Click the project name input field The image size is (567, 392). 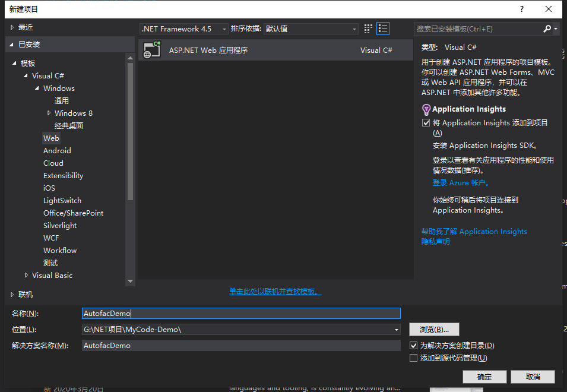pos(241,313)
